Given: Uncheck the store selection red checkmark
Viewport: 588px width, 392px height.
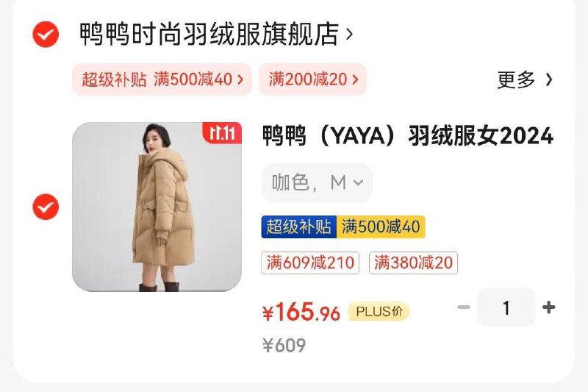Looking at the screenshot, I should click(x=46, y=35).
